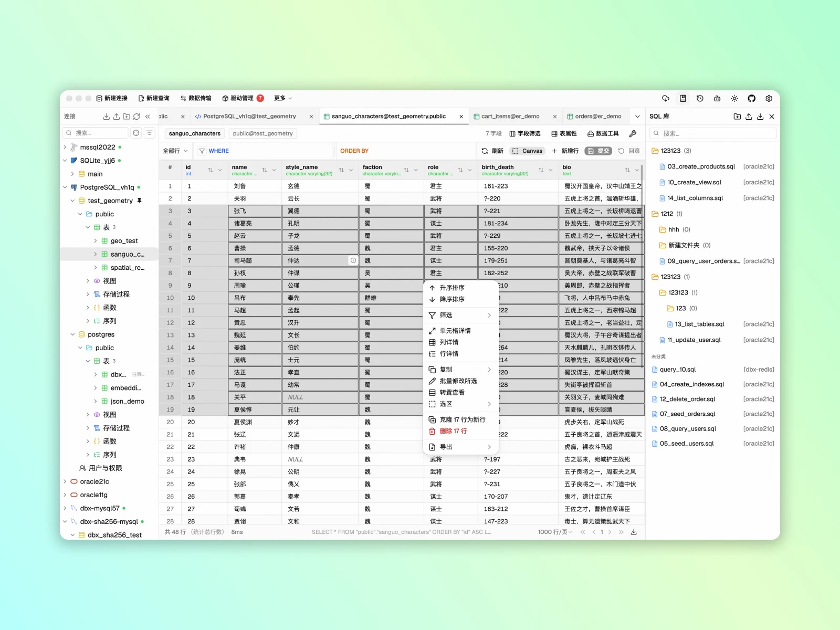Expand the oracle21c connection node
Viewport: 840px width, 630px height.
[x=65, y=481]
